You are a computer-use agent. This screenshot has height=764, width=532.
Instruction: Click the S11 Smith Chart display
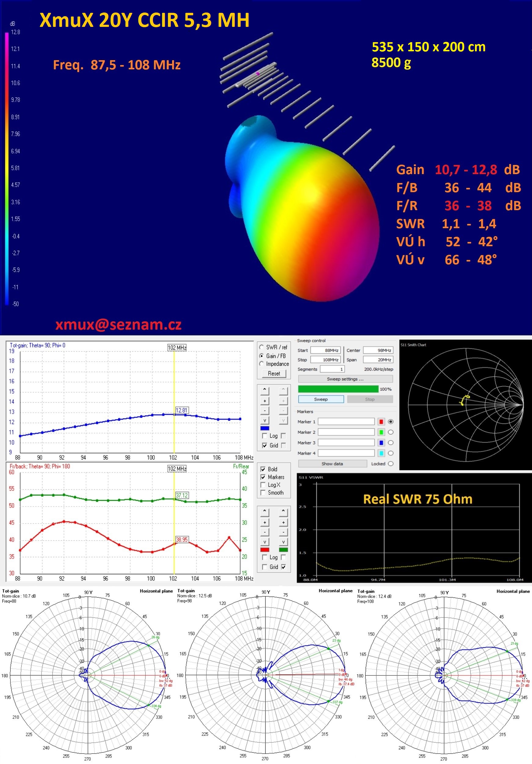[x=465, y=405]
